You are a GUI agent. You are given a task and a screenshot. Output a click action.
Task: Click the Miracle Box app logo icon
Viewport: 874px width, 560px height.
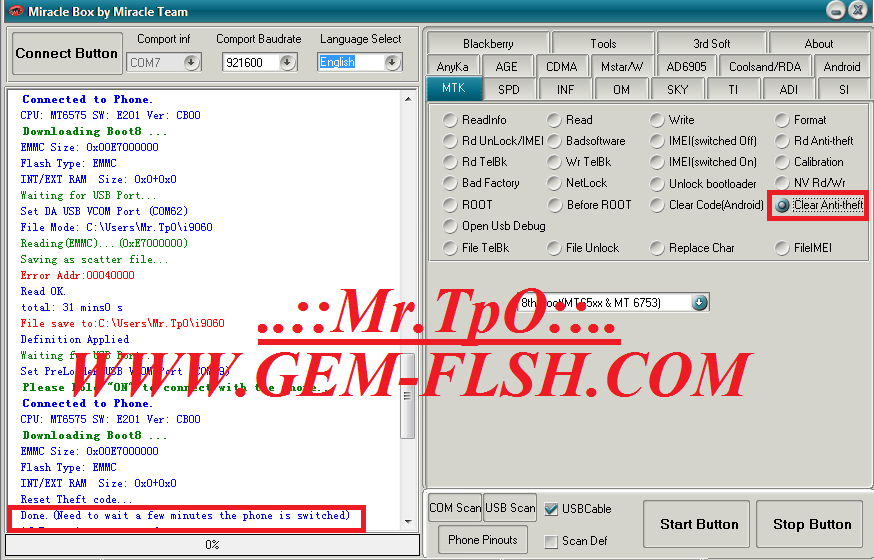pos(16,11)
